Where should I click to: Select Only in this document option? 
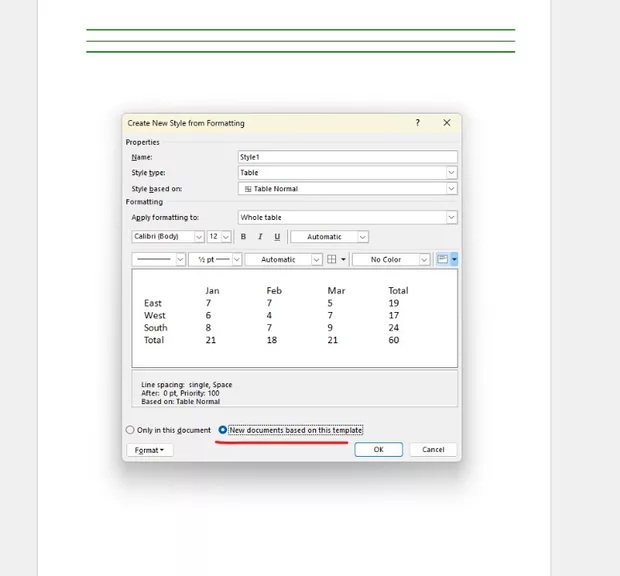[x=130, y=430]
